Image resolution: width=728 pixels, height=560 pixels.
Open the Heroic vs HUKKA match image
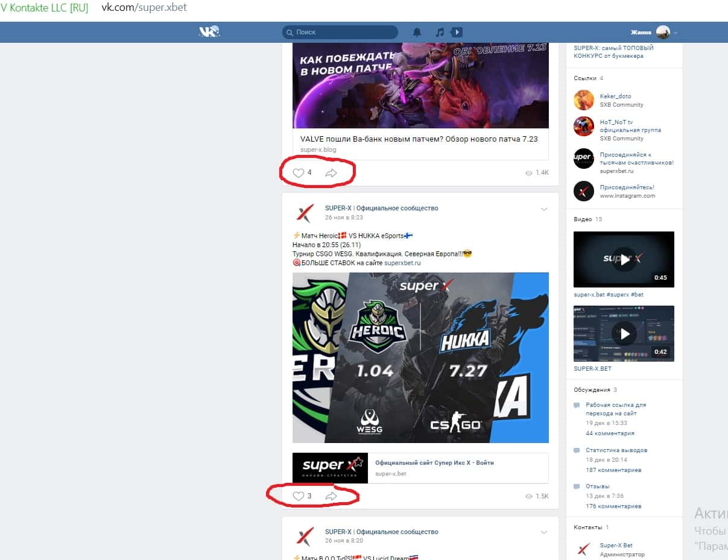coord(420,357)
